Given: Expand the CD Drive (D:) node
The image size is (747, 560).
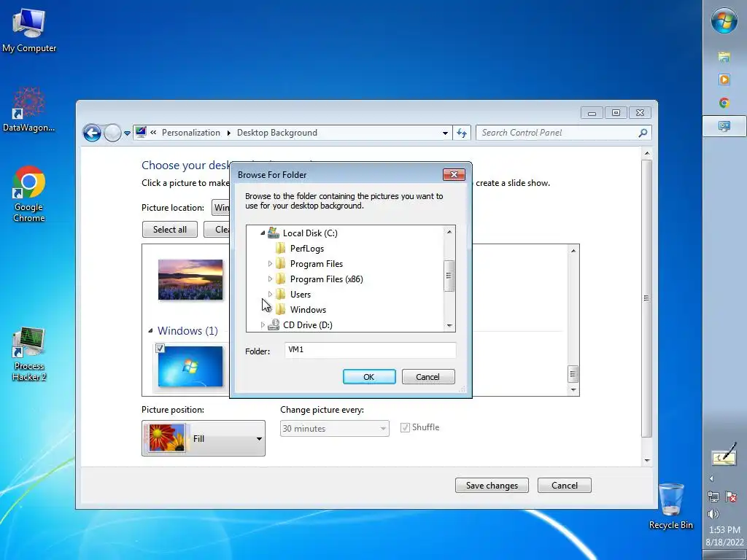Looking at the screenshot, I should 263,324.
